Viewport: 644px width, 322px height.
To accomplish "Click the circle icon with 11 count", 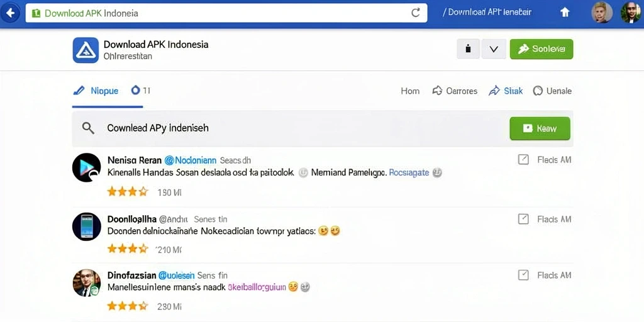I will (x=140, y=91).
